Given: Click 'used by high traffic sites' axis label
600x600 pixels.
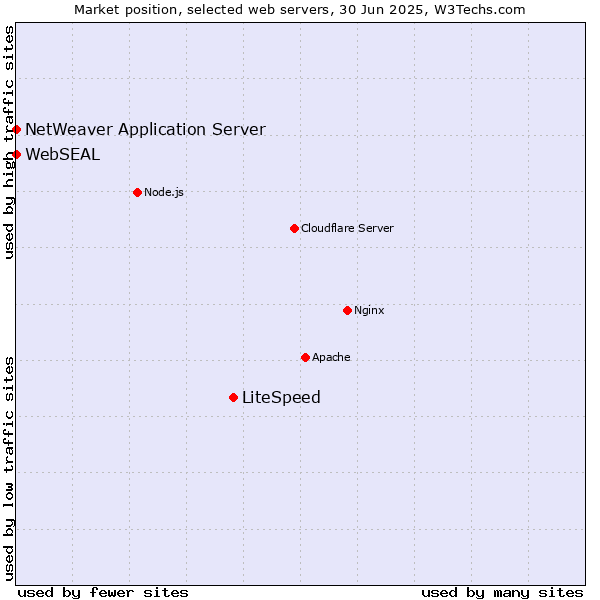Looking at the screenshot, I should coord(8,142).
